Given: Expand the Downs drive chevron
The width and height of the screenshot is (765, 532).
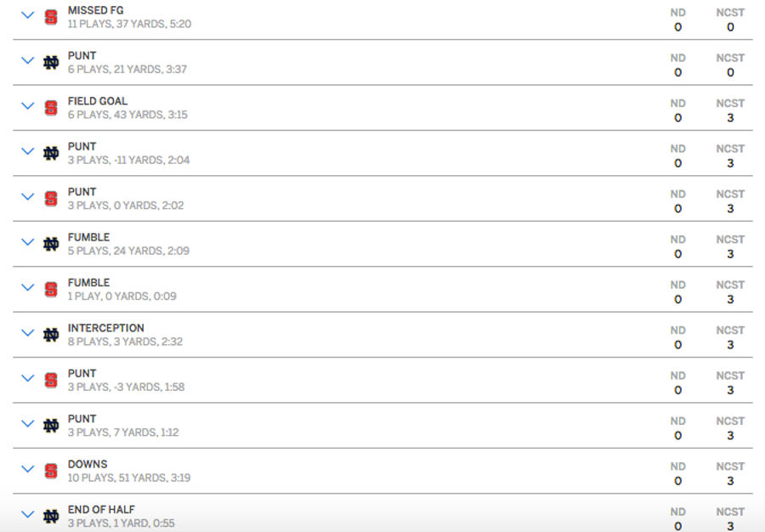Looking at the screenshot, I should [x=28, y=468].
